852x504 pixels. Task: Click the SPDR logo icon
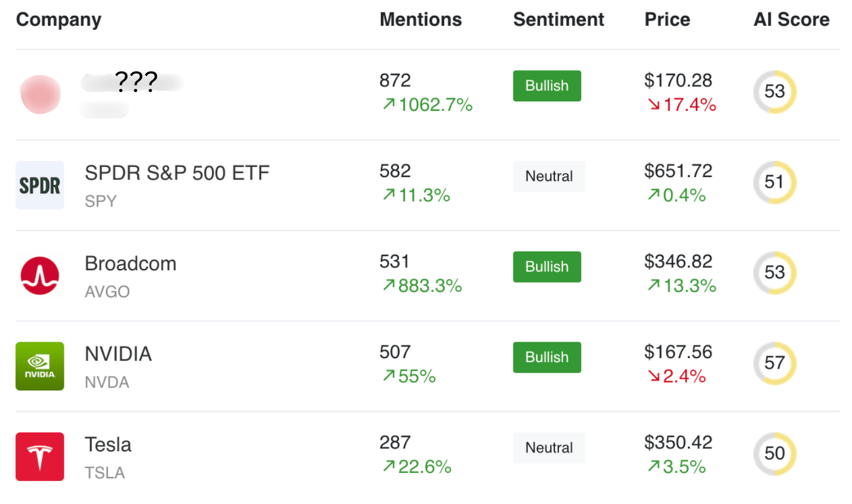(40, 185)
